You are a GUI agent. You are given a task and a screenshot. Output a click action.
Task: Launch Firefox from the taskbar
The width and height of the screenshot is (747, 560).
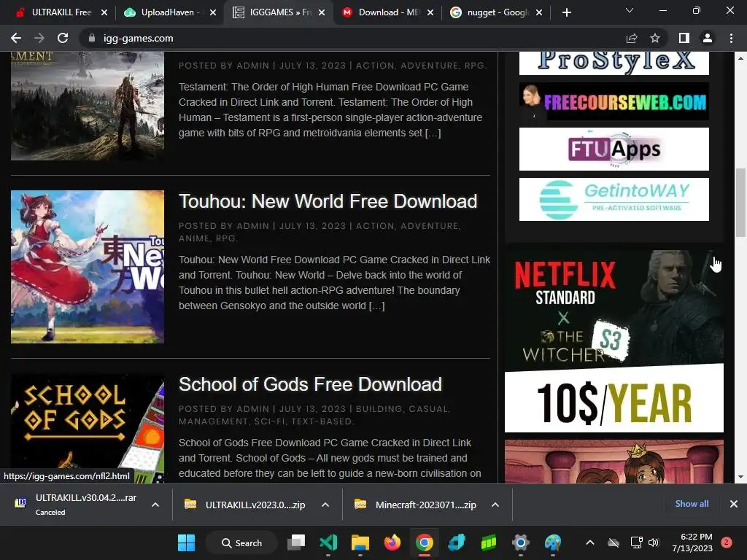392,542
